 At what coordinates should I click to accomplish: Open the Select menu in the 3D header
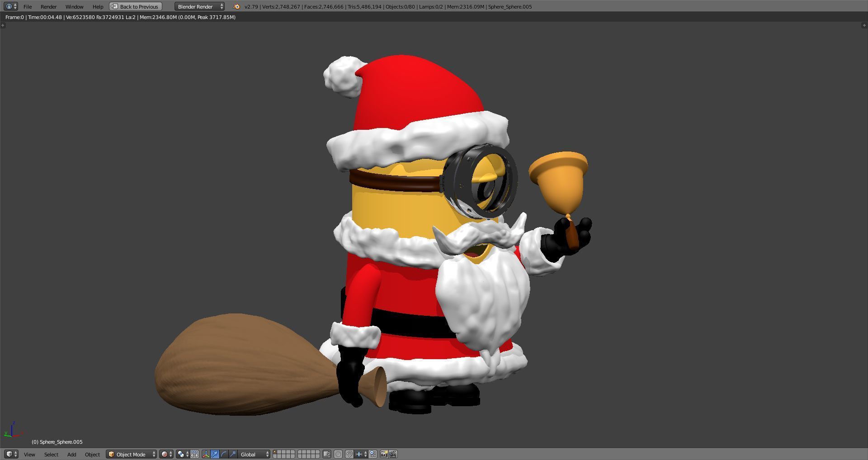click(x=51, y=455)
